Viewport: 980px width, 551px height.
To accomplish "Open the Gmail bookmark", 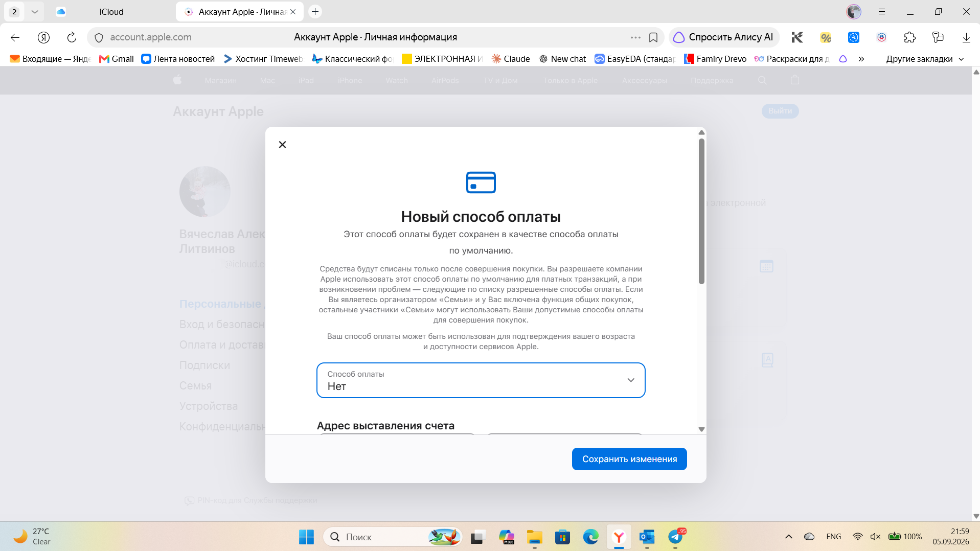I will point(117,59).
